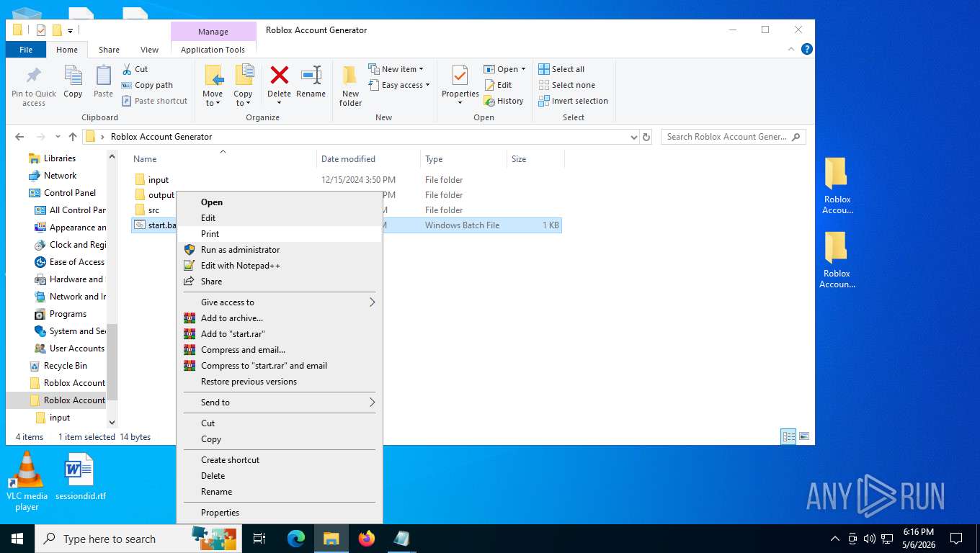The width and height of the screenshot is (980, 553).
Task: Choose Add to archive...
Action: [x=280, y=318]
